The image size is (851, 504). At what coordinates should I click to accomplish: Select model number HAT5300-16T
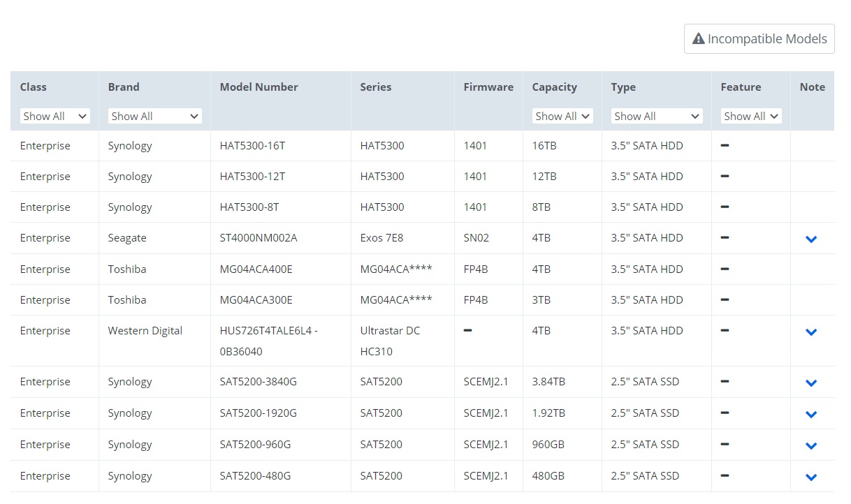253,146
